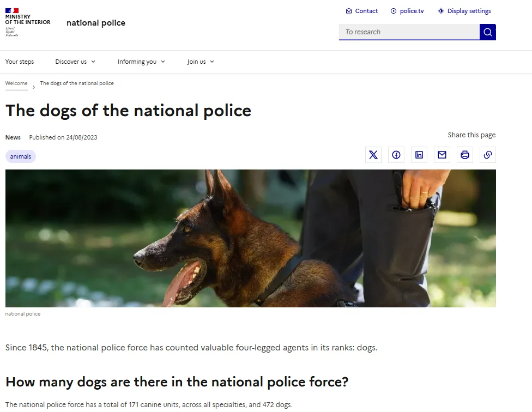
Task: Open the Your steps menu item
Action: pos(19,62)
